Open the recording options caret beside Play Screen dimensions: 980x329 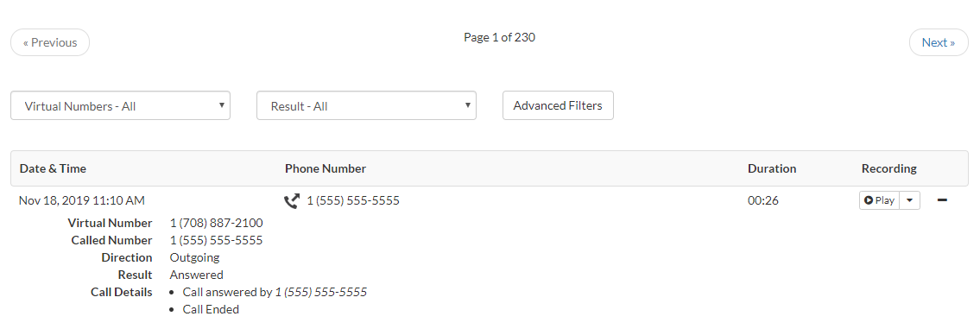[910, 201]
